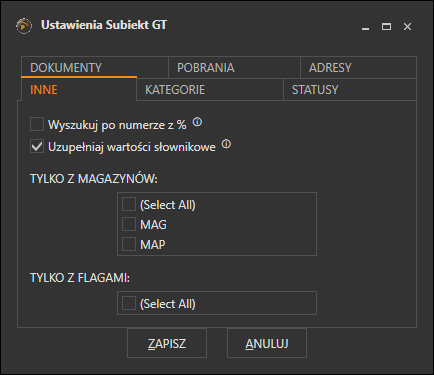Maximize the Ustawienia Subiekt GT window
Image resolution: width=434 pixels, height=375 pixels.
(x=386, y=27)
